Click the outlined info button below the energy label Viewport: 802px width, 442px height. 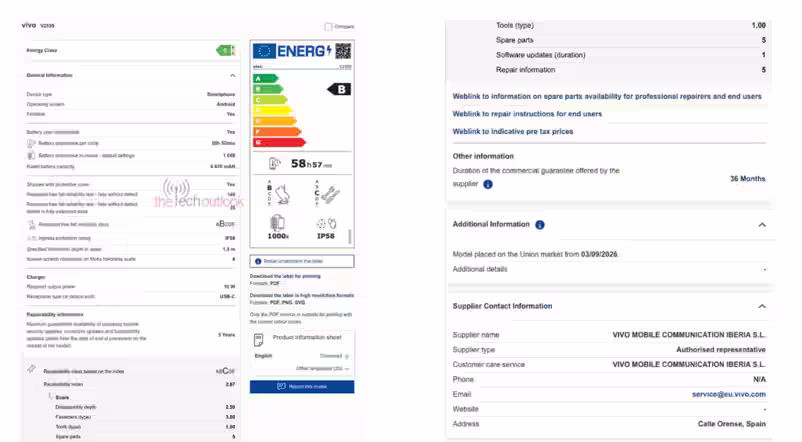[x=302, y=261]
